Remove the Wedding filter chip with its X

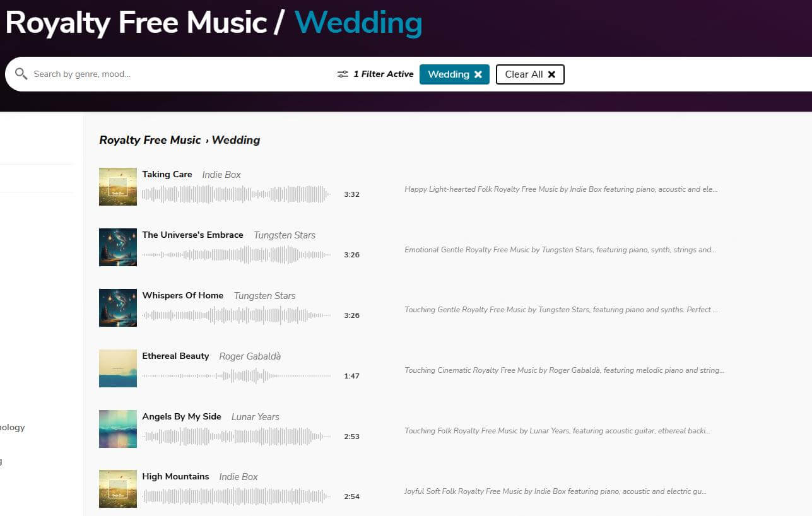click(478, 74)
